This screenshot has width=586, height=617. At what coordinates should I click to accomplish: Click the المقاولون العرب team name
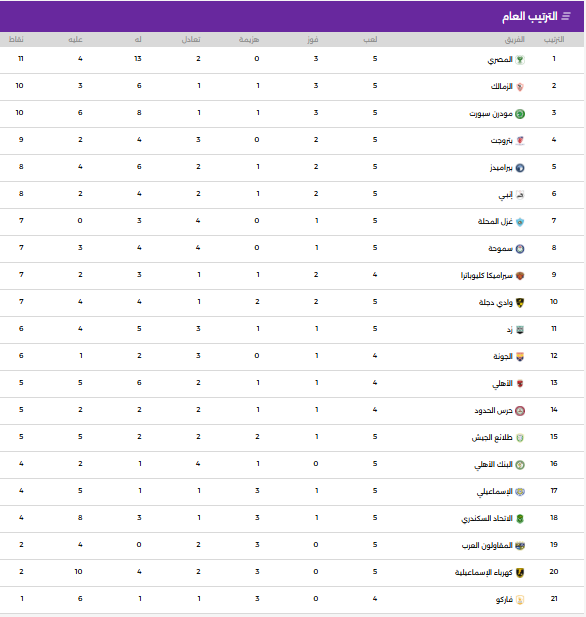point(487,545)
